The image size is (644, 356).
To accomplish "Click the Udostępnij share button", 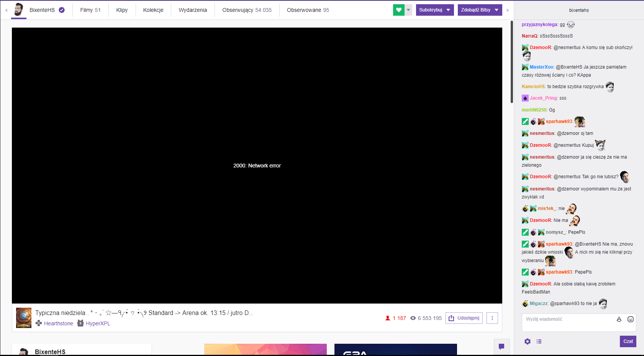I will point(464,318).
